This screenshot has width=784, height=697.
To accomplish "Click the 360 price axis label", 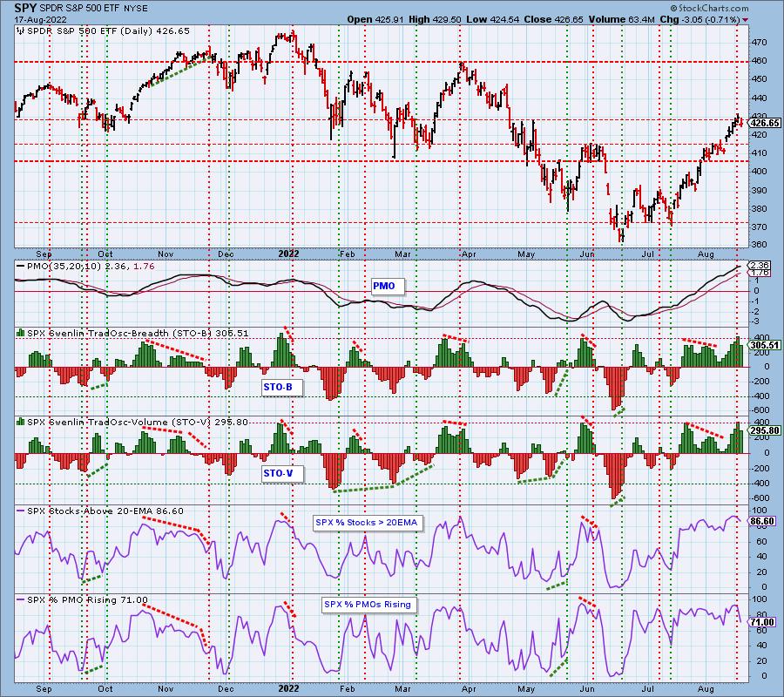I will point(759,245).
